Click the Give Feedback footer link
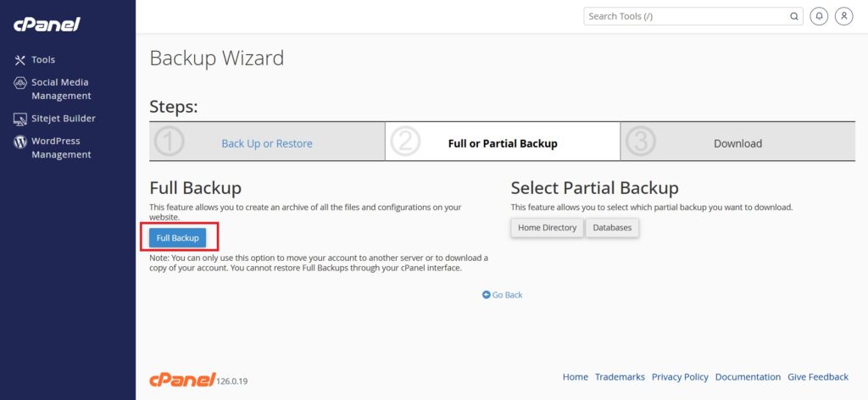The image size is (868, 400). click(x=818, y=377)
